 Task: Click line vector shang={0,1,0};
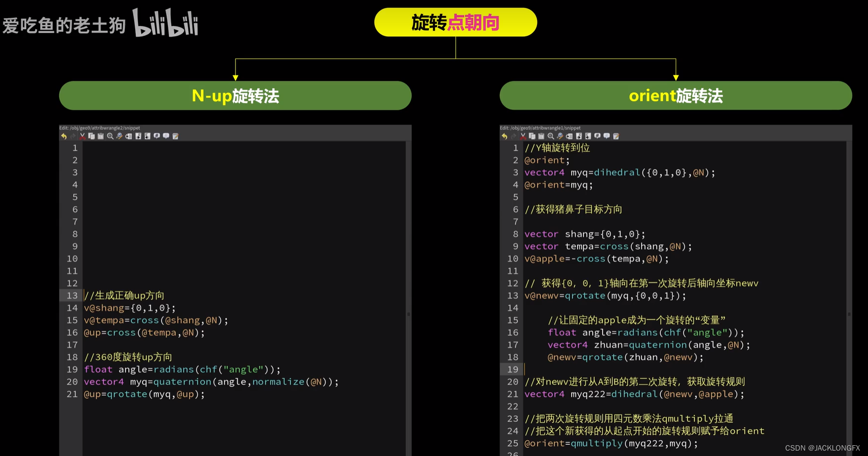click(x=585, y=234)
